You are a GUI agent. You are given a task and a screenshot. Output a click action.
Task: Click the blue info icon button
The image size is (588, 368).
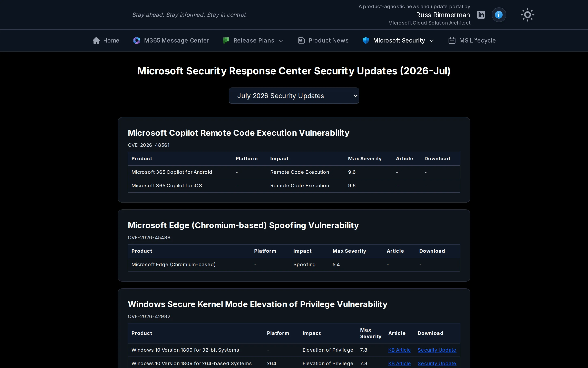tap(499, 15)
